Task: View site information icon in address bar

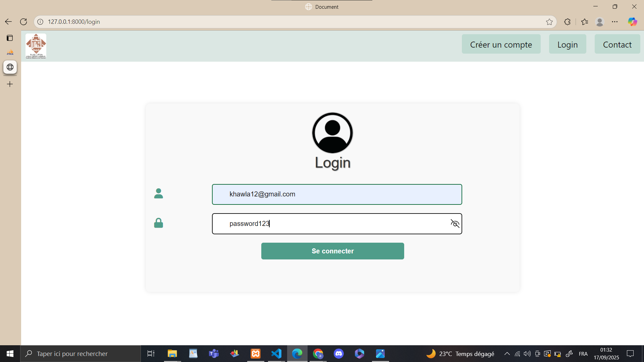Action: pos(40,22)
